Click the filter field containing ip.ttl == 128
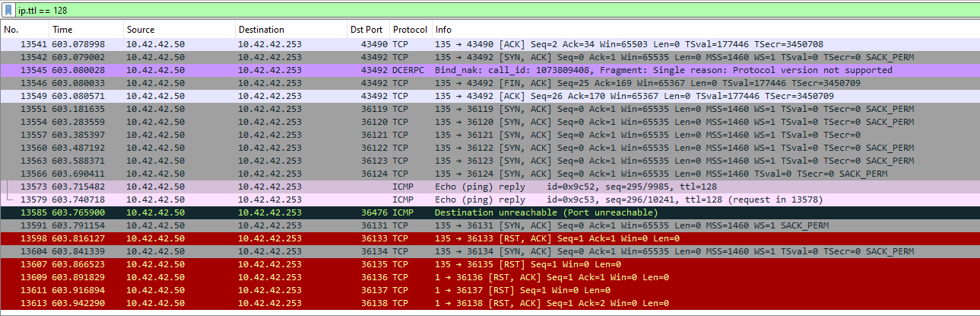This screenshot has width=980, height=316. click(x=494, y=9)
